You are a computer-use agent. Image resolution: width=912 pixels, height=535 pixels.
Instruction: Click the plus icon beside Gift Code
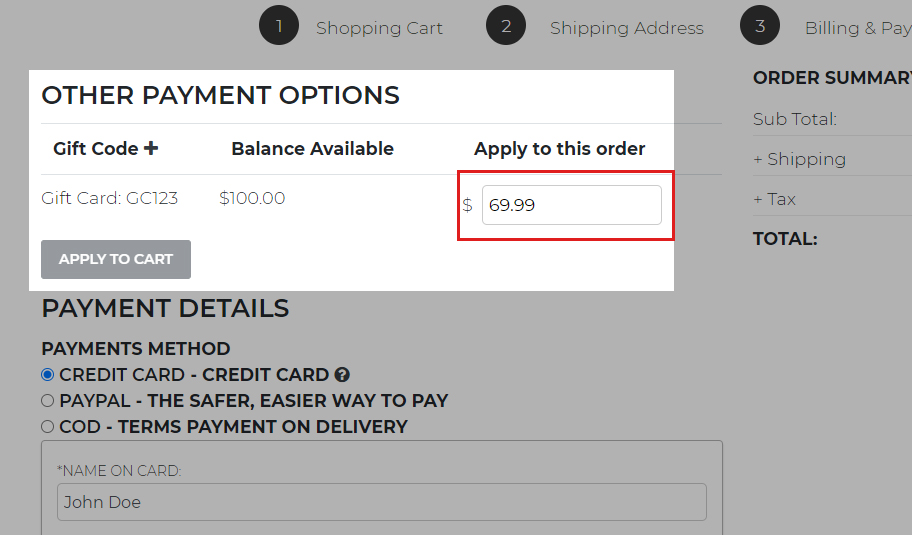coord(151,149)
